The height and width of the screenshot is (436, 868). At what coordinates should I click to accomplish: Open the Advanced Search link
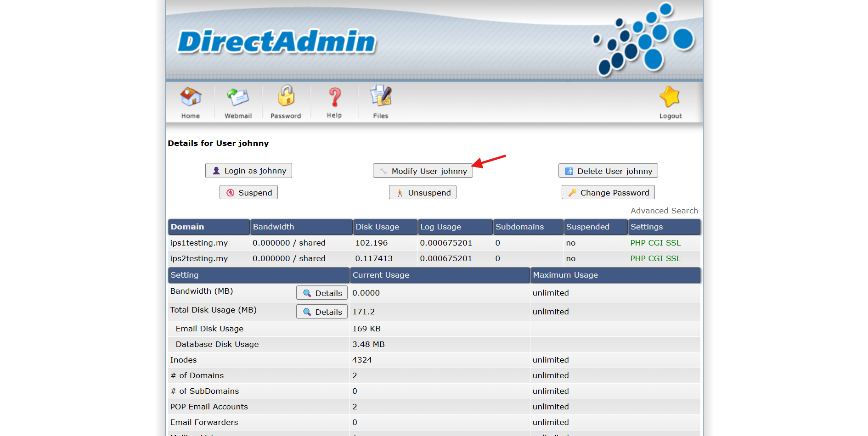[664, 211]
